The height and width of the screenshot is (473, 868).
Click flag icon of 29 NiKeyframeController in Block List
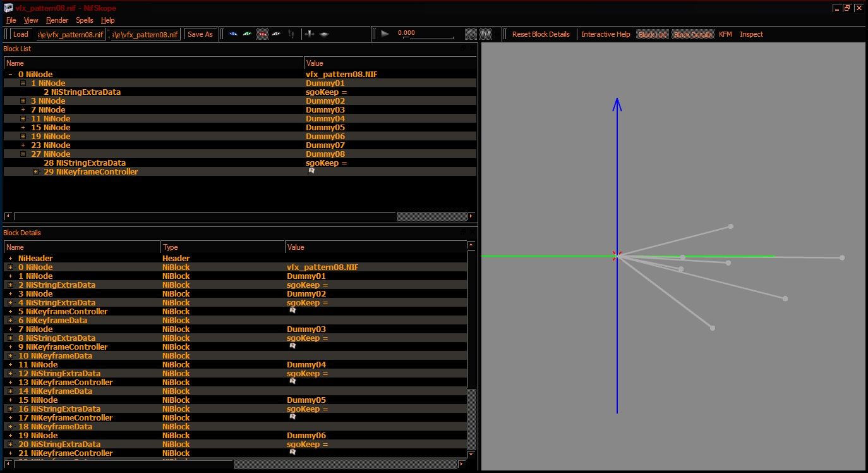[311, 171]
